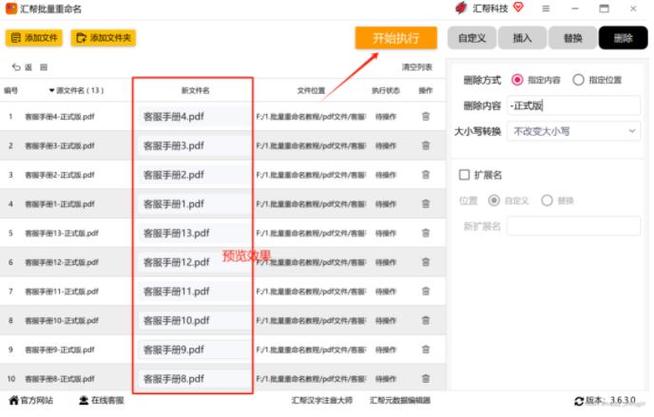Enable the 扩展名 checkbox
This screenshot has height=417, width=654.
(464, 175)
